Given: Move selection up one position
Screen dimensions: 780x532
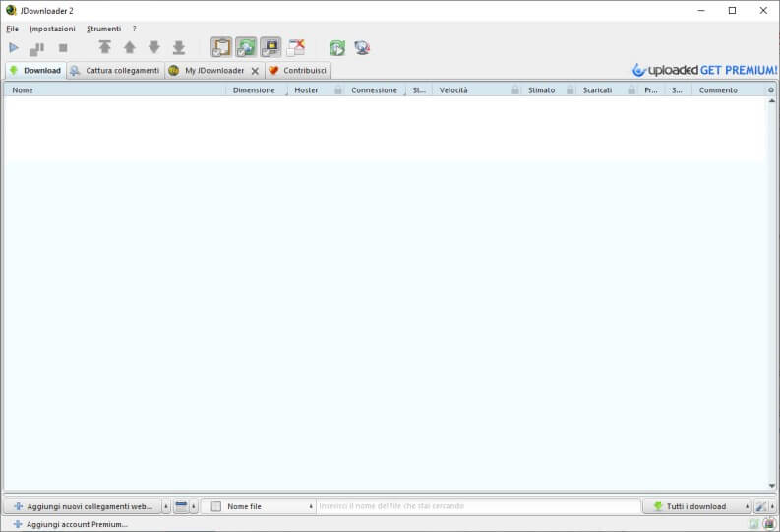Looking at the screenshot, I should [x=129, y=47].
